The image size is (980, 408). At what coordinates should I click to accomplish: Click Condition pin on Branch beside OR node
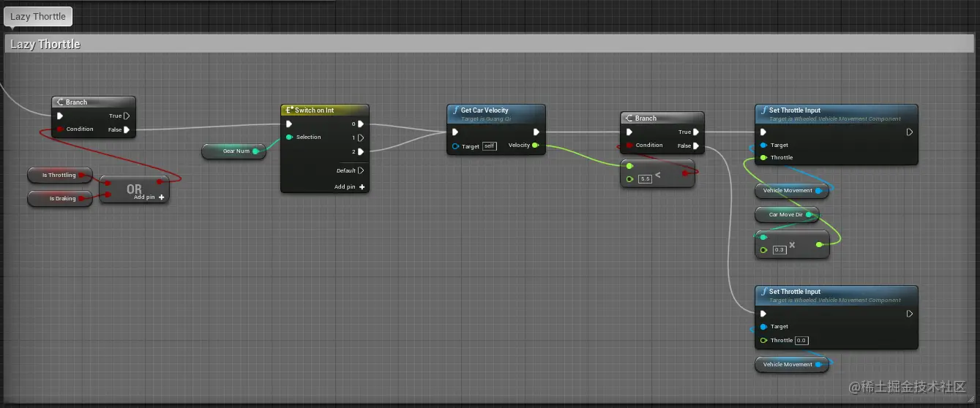tap(60, 129)
